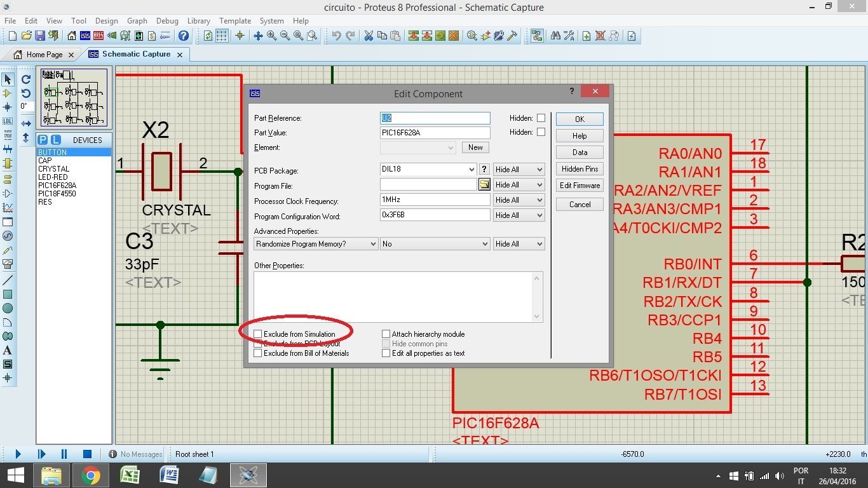868x488 pixels.
Task: Click the Zoom Out magnifier icon
Action: (285, 36)
